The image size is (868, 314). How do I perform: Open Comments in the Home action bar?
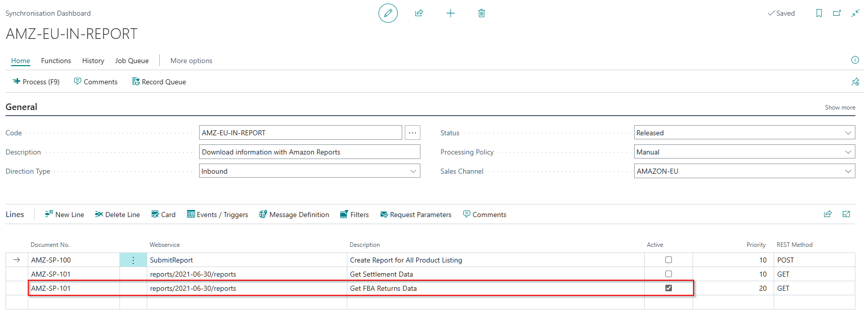tap(96, 82)
